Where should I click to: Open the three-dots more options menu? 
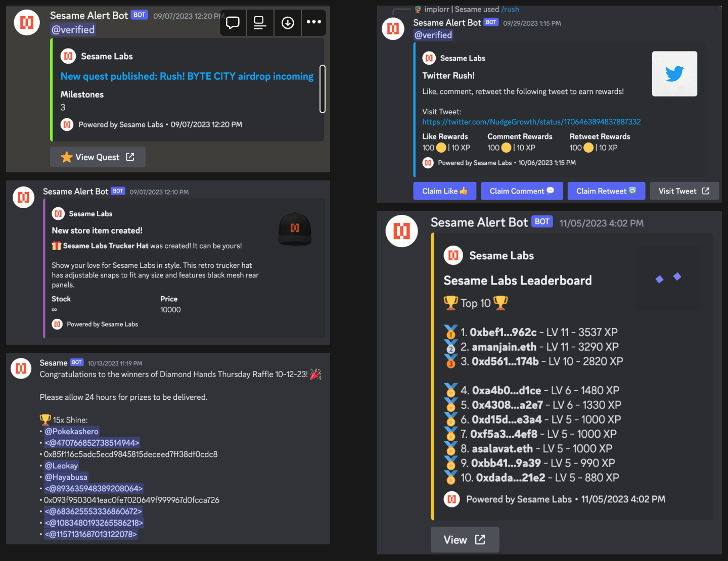(314, 22)
